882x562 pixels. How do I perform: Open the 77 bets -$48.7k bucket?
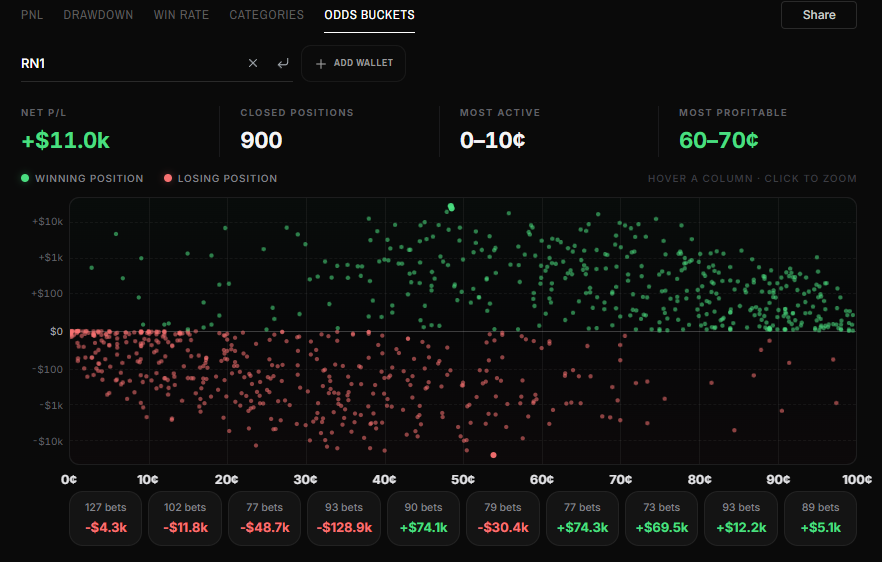264,518
